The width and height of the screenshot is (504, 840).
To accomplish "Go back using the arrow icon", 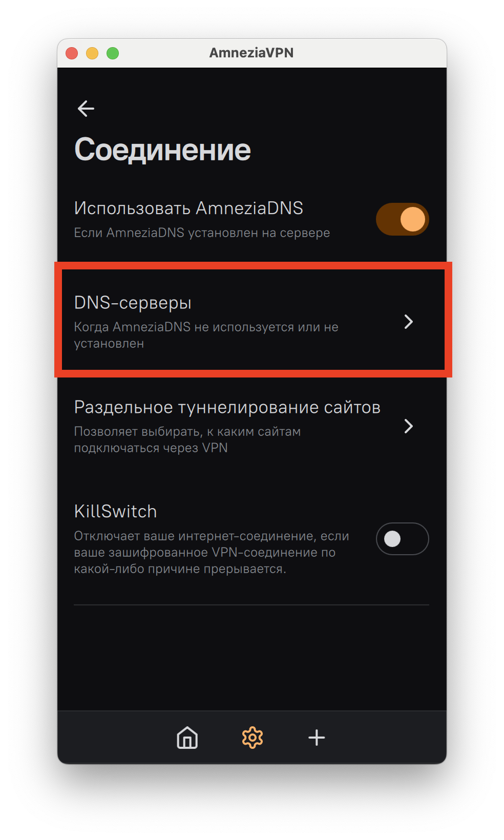I will 86,109.
